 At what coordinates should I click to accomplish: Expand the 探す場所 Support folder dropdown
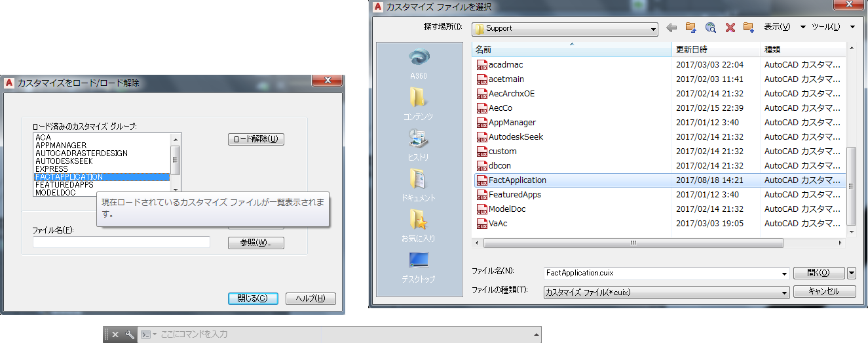(653, 29)
